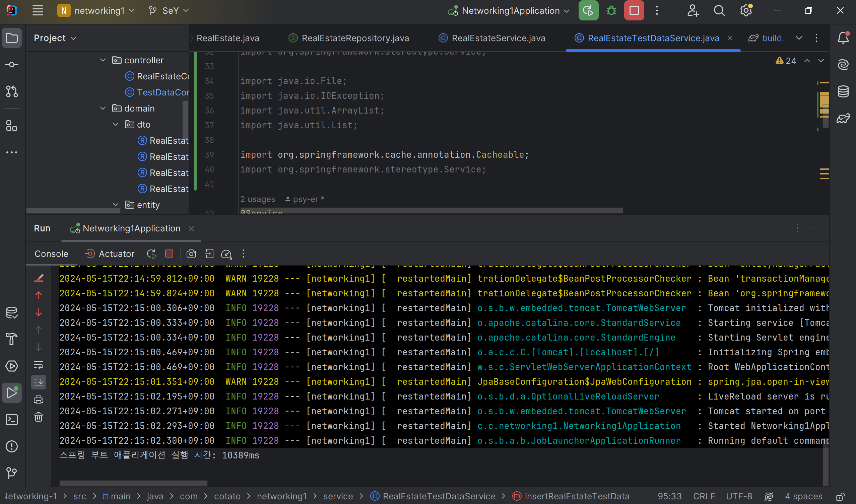This screenshot has width=856, height=504.
Task: Collapse the controller folder
Action: pos(103,60)
